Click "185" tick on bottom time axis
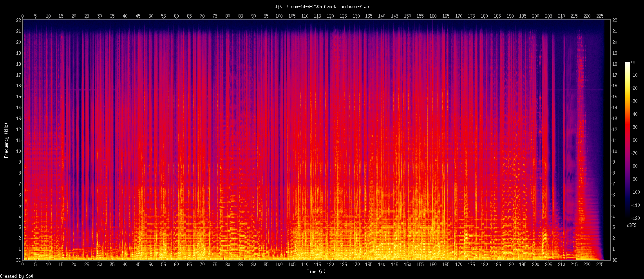 point(497,264)
